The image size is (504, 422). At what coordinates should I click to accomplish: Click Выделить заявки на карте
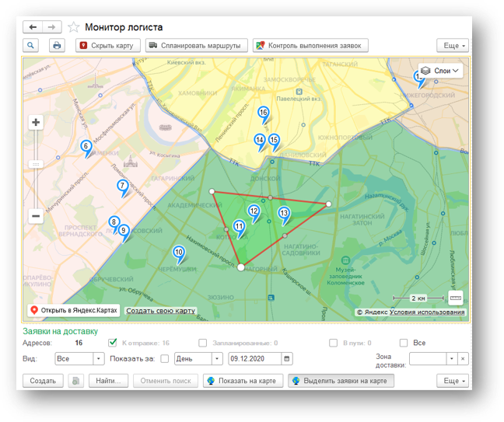341,381
